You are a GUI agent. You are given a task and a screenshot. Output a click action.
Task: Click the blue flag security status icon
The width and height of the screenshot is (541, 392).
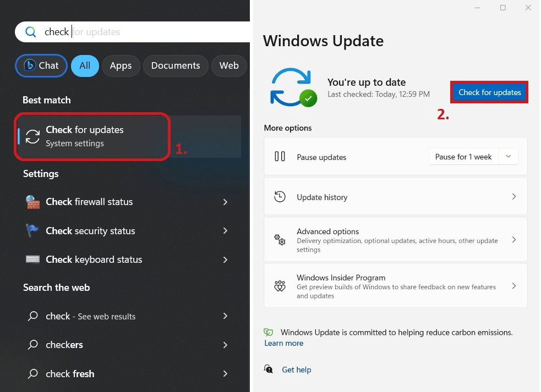(x=32, y=230)
